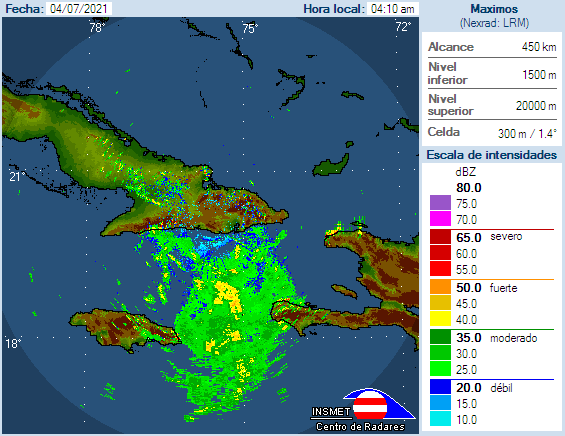The image size is (565, 436).
Task: Click the severo intensity label
Action: coord(506,236)
